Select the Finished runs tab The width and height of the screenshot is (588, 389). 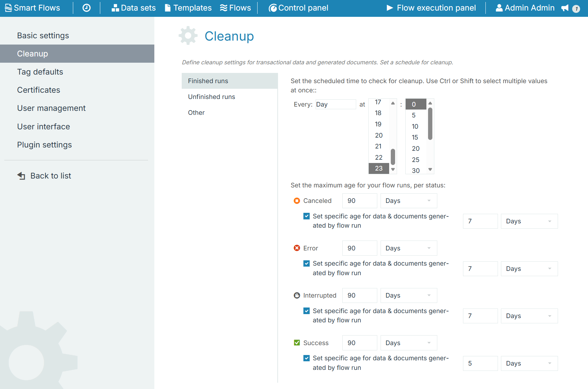tap(230, 81)
